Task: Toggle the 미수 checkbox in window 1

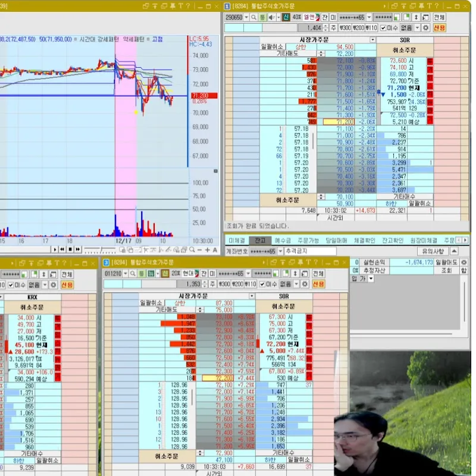Action: click(383, 28)
